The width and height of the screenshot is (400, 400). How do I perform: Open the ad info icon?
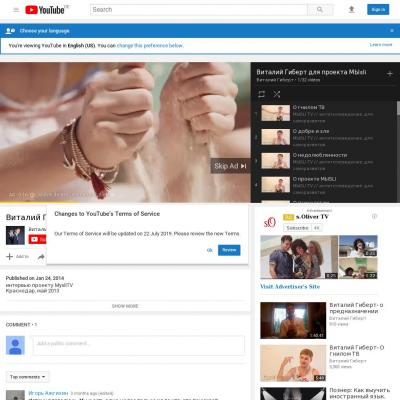(x=374, y=217)
